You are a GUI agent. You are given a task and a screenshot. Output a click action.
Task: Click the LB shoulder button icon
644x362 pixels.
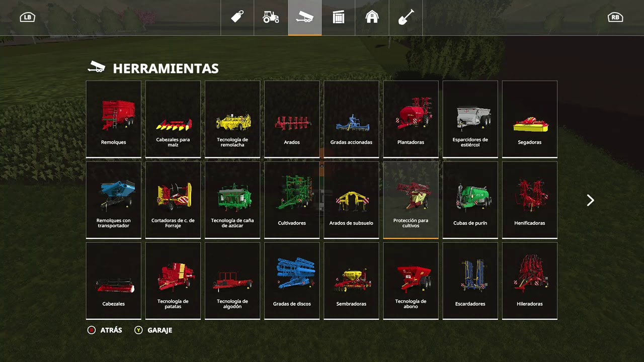coord(28,17)
